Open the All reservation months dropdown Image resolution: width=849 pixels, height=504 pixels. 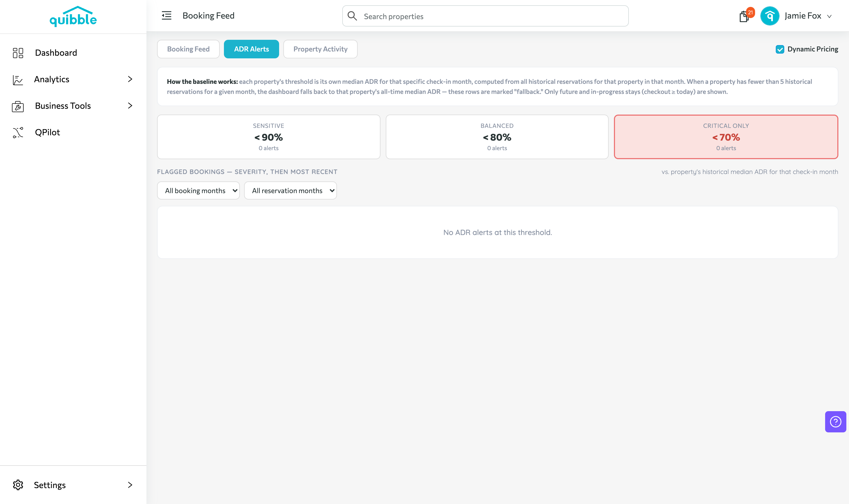(x=290, y=190)
